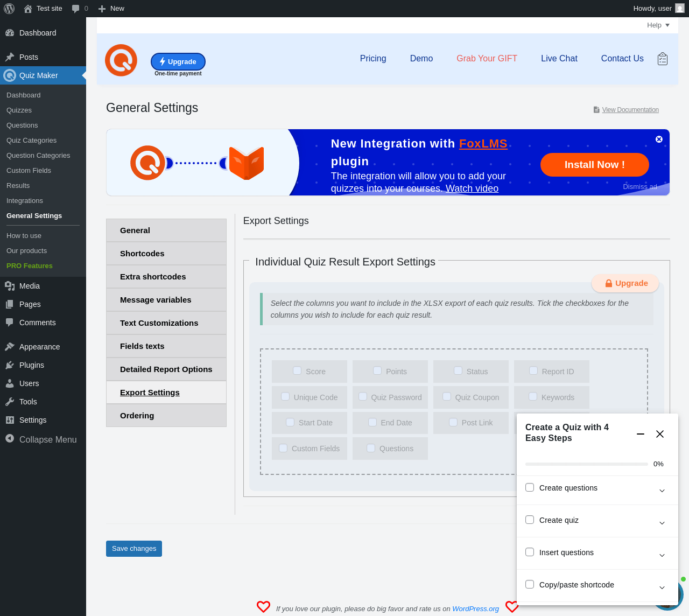Open the Live Chat link
This screenshot has width=689, height=616.
click(559, 59)
